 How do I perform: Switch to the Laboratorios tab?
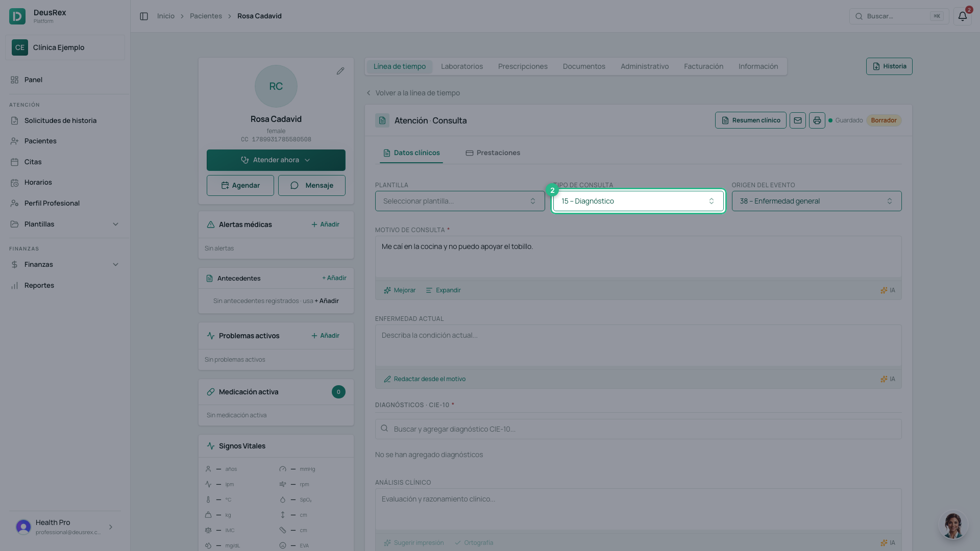click(462, 66)
